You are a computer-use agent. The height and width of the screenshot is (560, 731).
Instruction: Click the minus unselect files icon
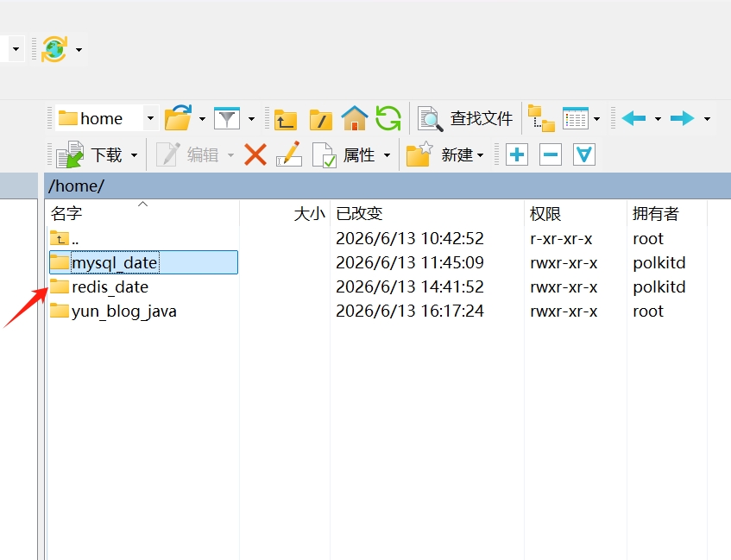[x=550, y=154]
